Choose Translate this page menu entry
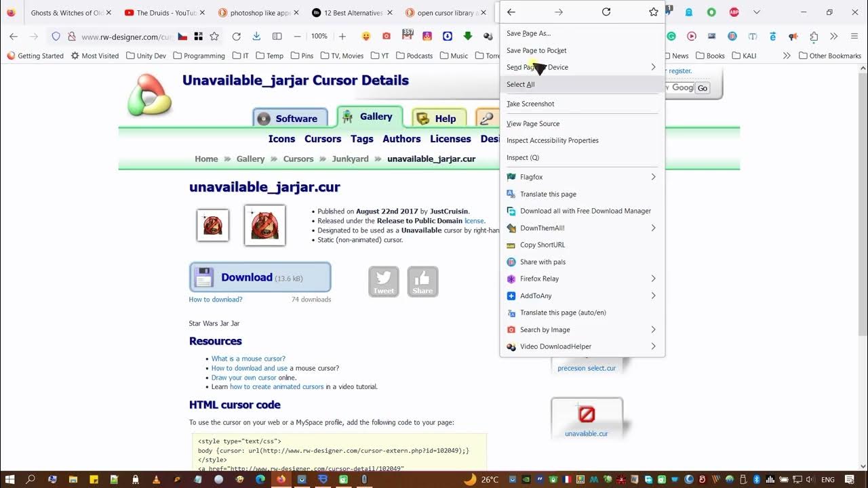This screenshot has width=868, height=488. pyautogui.click(x=582, y=194)
